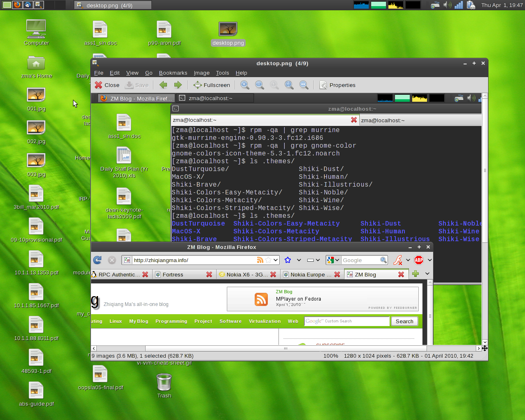Click the wireless signal bars icon

pos(459,5)
